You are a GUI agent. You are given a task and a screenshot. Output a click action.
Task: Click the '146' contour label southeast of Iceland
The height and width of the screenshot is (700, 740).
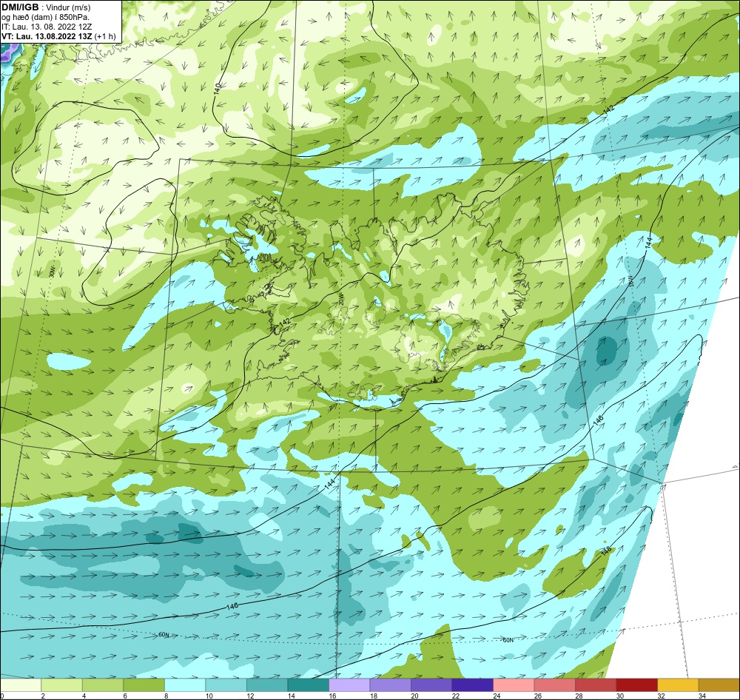599,421
